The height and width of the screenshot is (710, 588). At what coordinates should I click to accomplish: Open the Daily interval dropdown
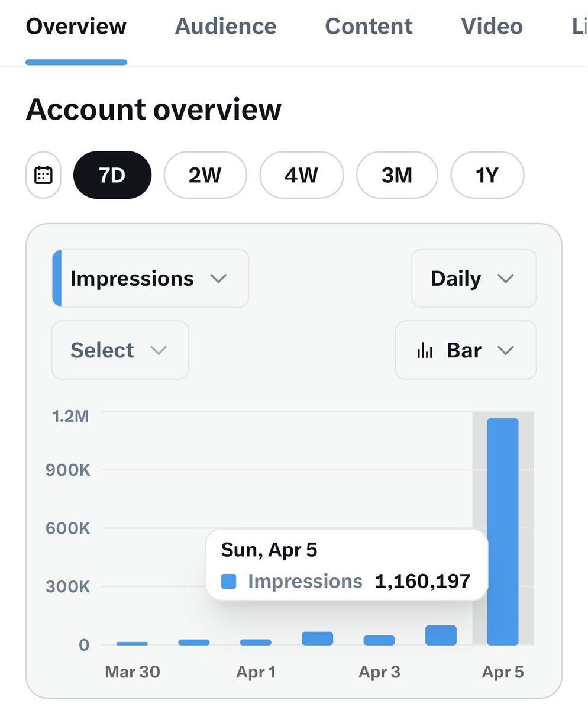(474, 278)
